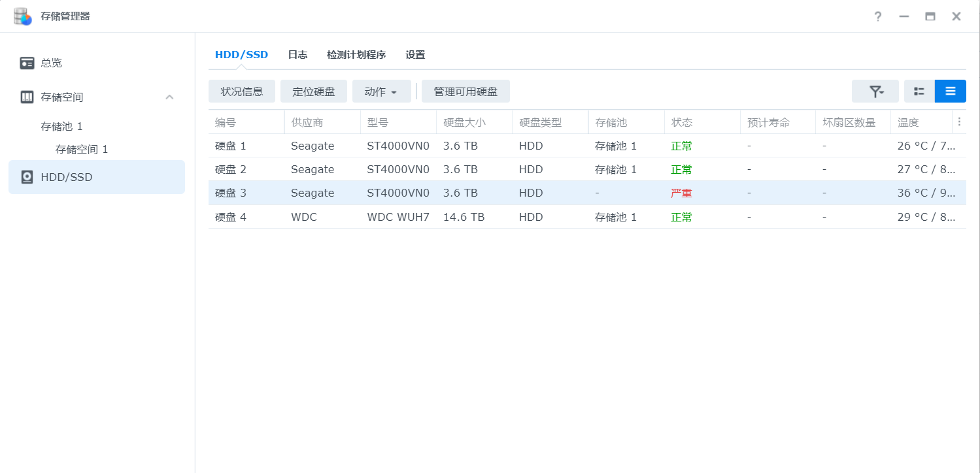980x473 pixels.
Task: Open the 动作 dropdown button
Action: click(x=382, y=91)
